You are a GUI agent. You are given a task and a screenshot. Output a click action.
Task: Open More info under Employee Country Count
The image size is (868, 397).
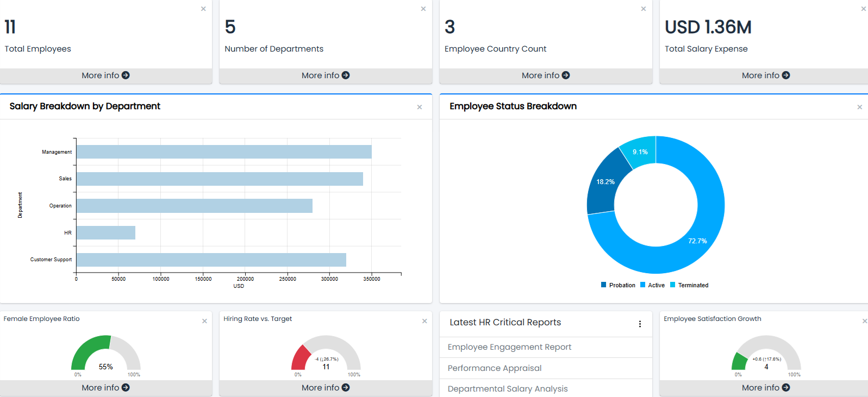tap(546, 75)
